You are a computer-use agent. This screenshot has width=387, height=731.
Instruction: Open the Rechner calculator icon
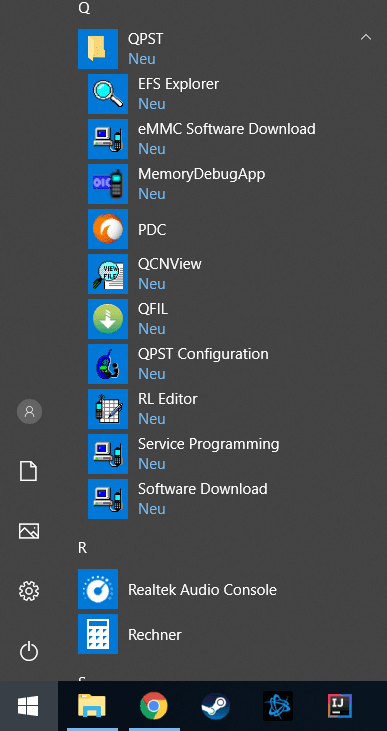click(98, 634)
